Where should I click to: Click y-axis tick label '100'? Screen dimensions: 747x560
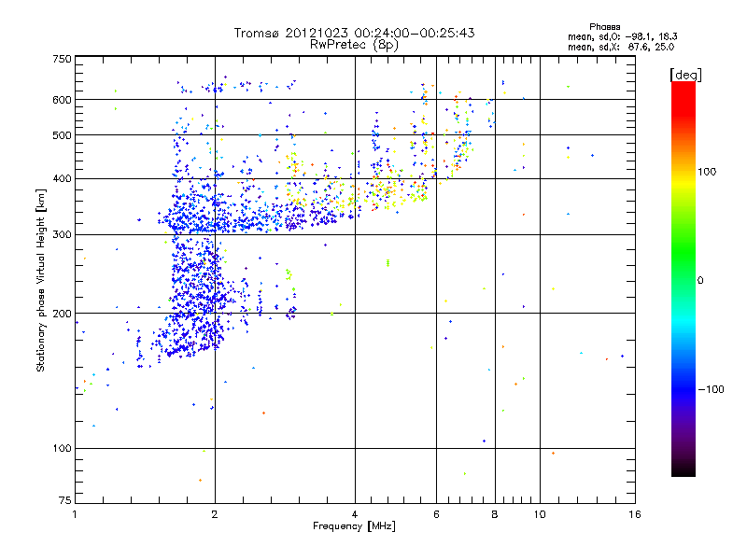[x=62, y=449]
